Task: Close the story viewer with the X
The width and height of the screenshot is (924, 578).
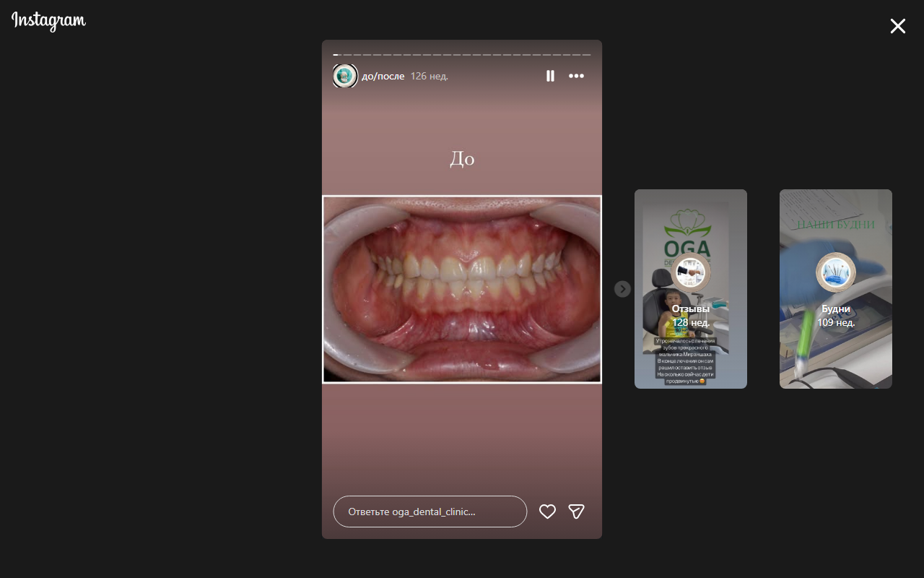Action: (x=897, y=27)
